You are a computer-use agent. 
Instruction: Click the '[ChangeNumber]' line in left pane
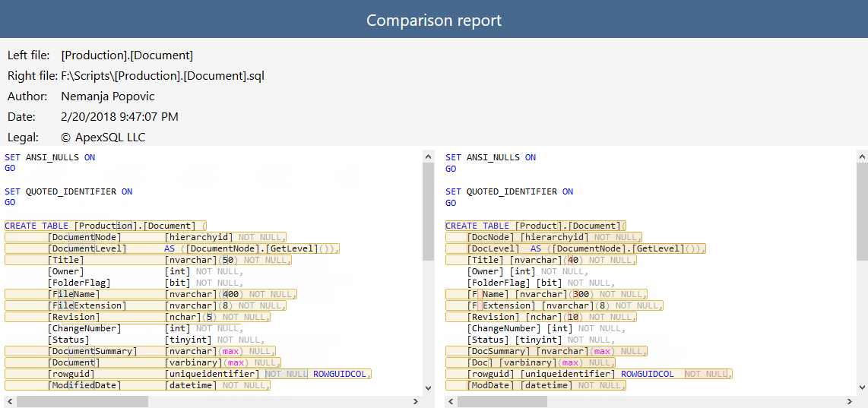point(145,328)
